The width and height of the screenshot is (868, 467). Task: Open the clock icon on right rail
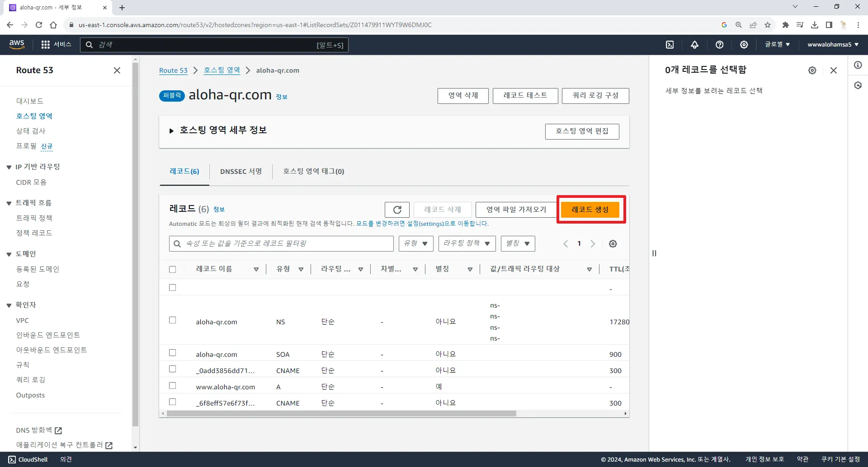click(x=858, y=85)
